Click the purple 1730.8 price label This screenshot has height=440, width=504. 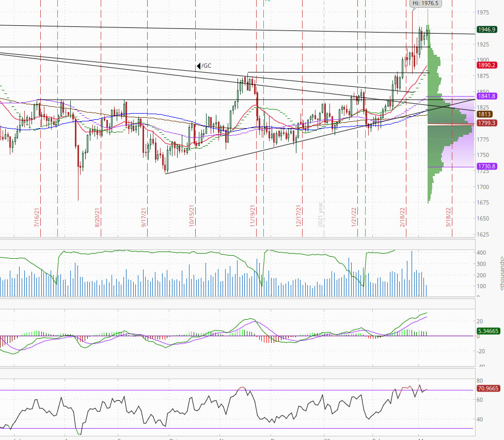point(486,166)
